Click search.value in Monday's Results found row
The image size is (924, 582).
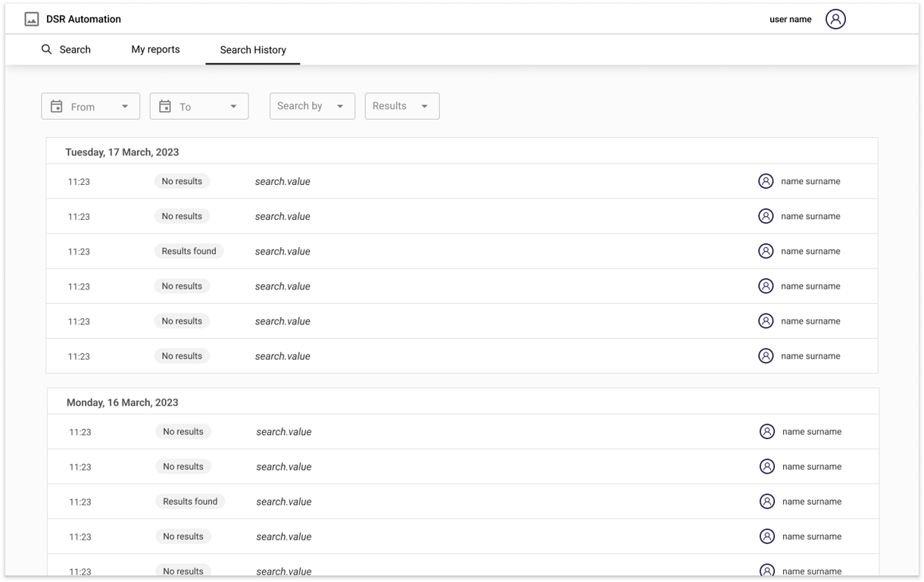pyautogui.click(x=284, y=502)
